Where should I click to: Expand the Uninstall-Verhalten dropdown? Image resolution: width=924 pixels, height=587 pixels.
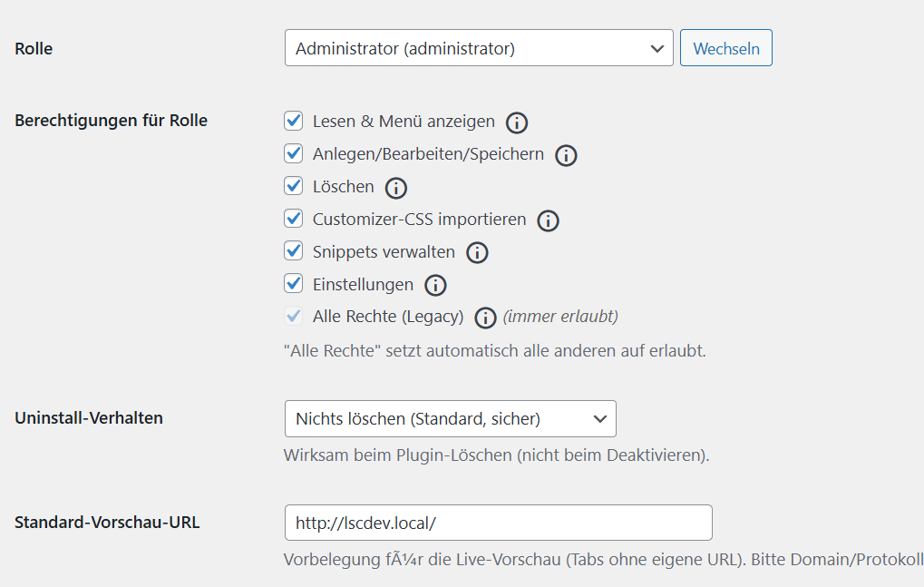coord(450,418)
